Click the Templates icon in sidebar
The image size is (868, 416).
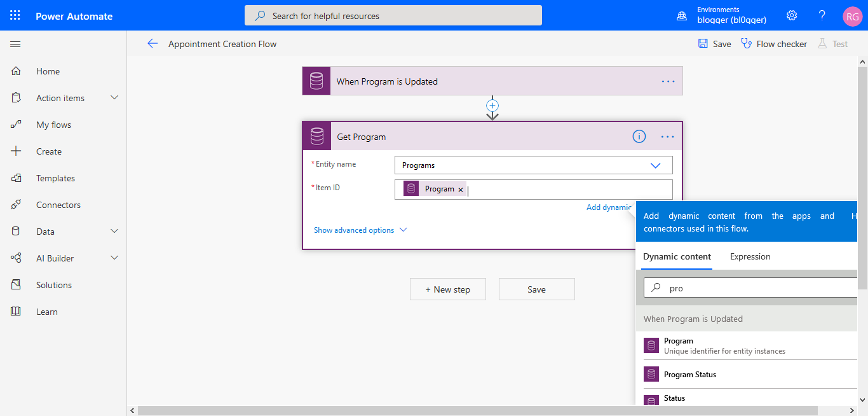[16, 178]
